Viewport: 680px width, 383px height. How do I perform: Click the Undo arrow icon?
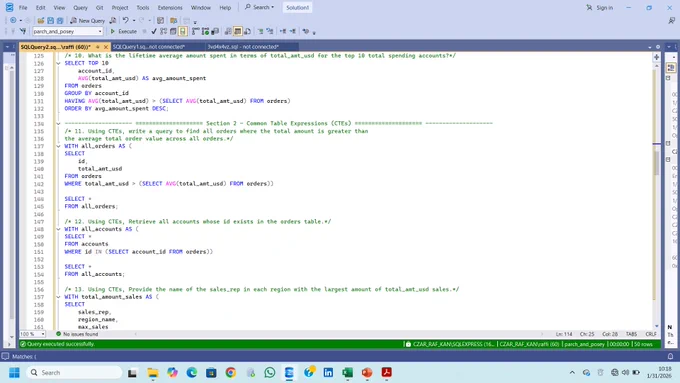click(125, 20)
